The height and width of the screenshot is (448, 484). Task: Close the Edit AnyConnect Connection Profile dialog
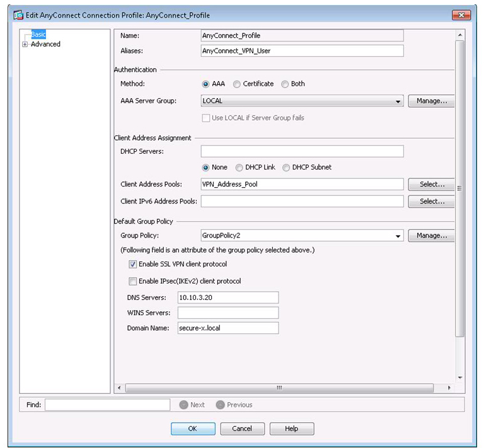pos(461,14)
